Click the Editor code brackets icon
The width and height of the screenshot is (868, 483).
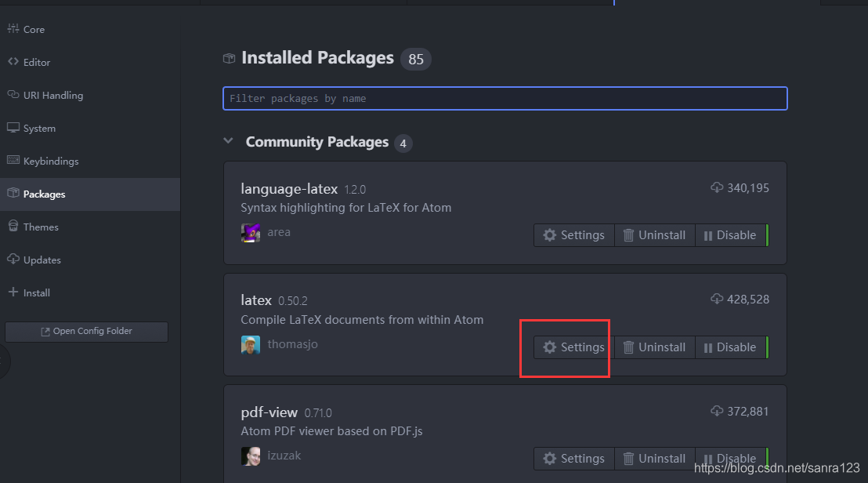(x=13, y=61)
